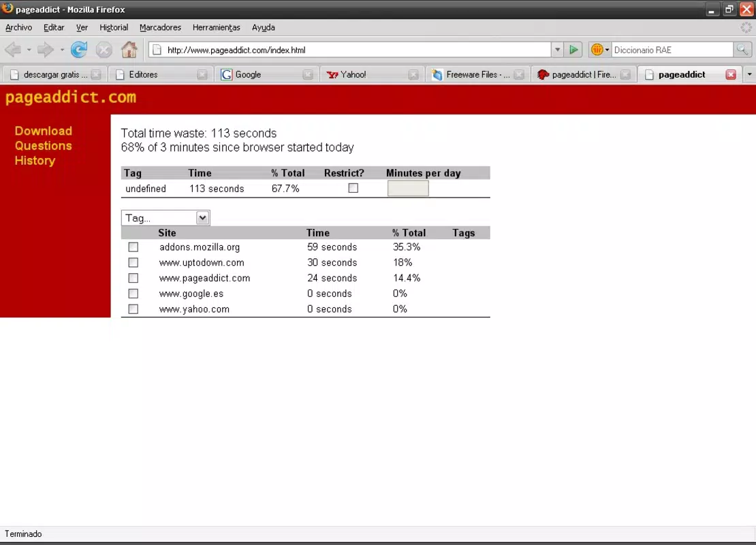Screen dimensions: 756x545
Task: Close the Freeware Files tab
Action: [519, 74]
